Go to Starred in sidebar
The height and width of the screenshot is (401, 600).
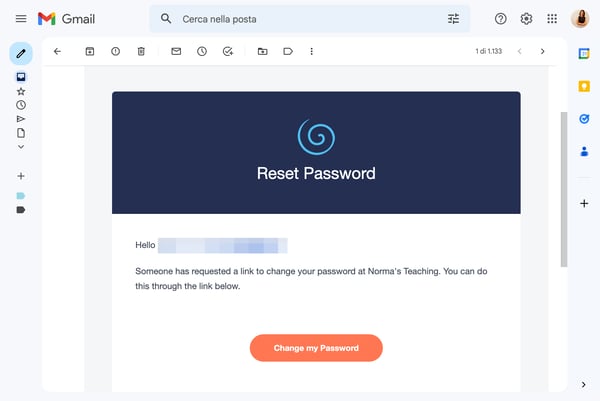pos(21,91)
